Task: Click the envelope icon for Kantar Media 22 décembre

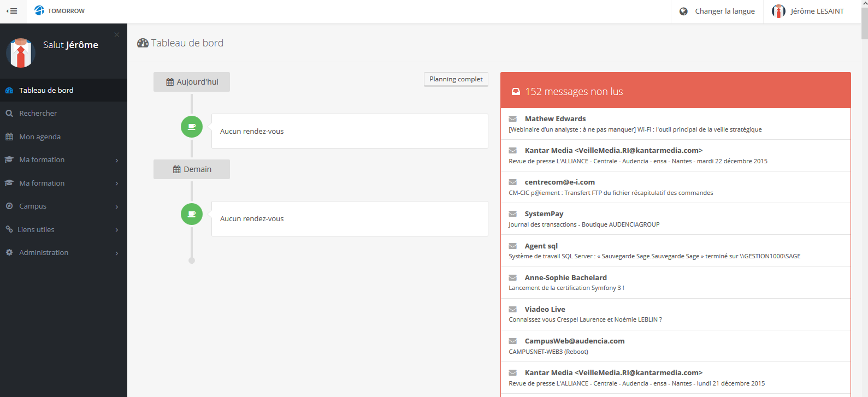Action: [x=513, y=151]
